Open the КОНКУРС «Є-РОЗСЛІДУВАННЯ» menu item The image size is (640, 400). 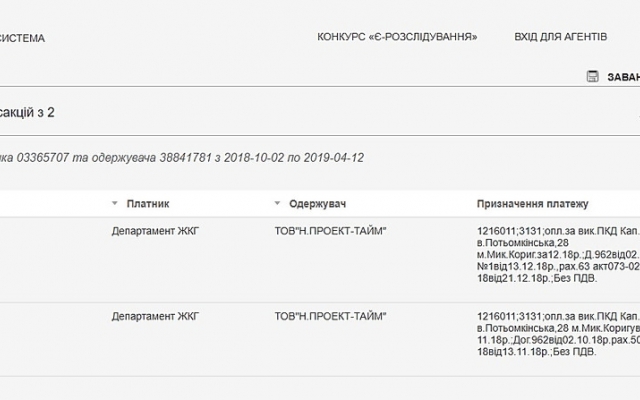397,37
